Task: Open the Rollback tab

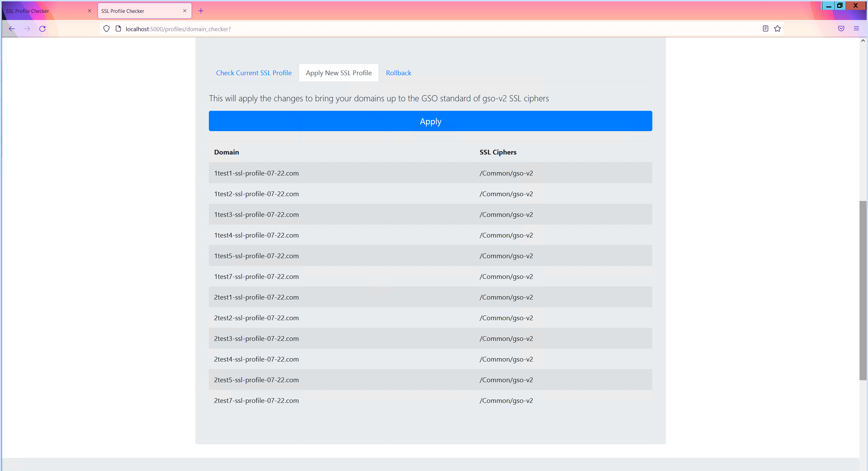Action: (x=398, y=73)
